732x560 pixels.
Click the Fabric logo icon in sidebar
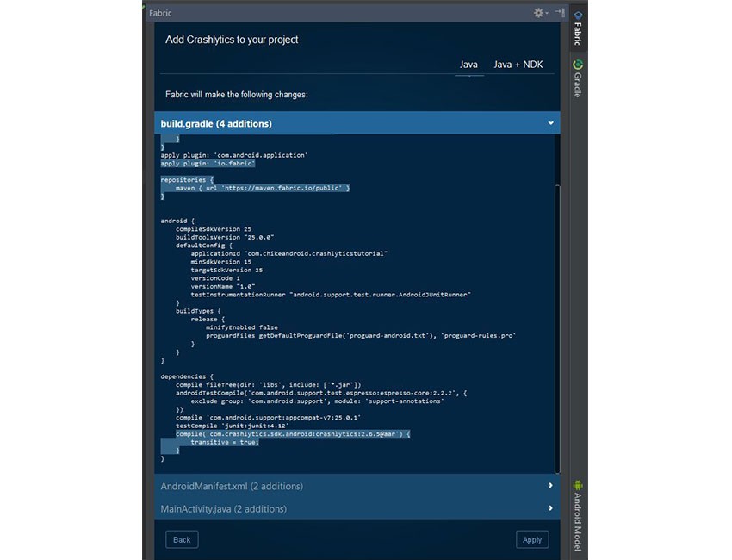(578, 16)
